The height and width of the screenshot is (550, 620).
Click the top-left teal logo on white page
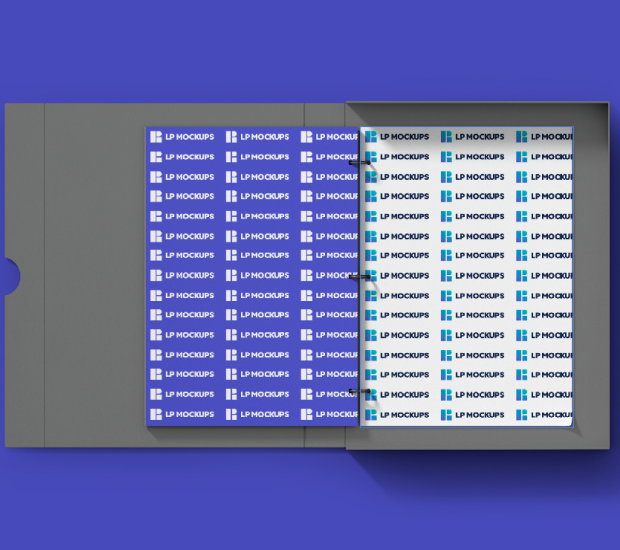371,137
